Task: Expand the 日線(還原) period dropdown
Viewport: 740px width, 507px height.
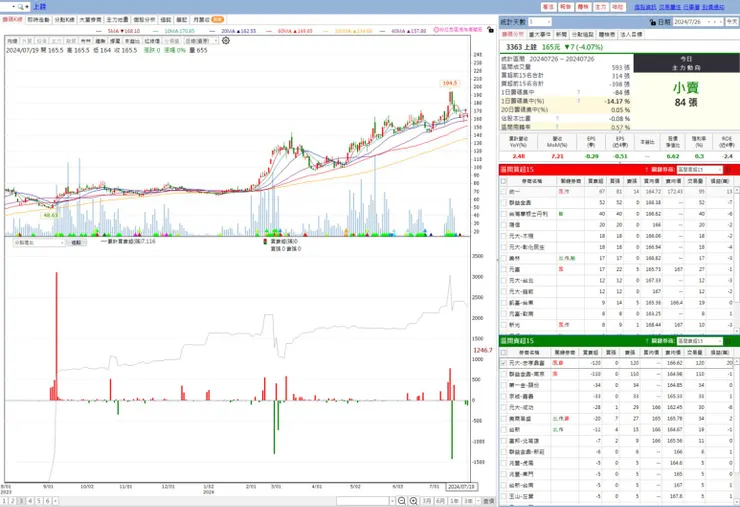Action: tap(202, 41)
